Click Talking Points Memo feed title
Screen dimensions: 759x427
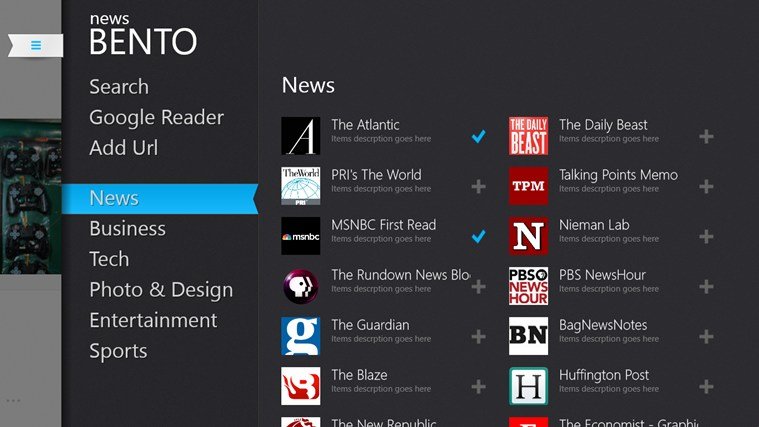(618, 175)
